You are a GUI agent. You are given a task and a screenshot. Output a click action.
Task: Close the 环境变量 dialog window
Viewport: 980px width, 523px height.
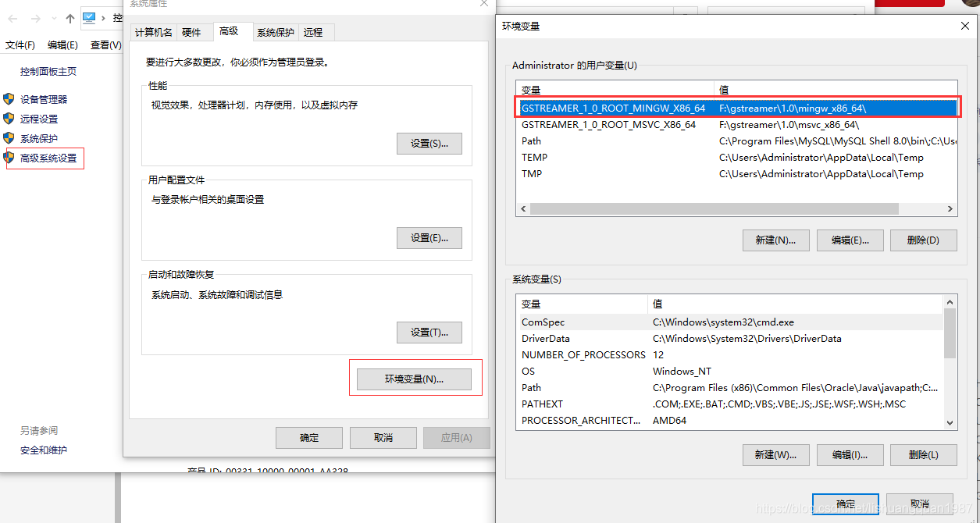pos(964,26)
